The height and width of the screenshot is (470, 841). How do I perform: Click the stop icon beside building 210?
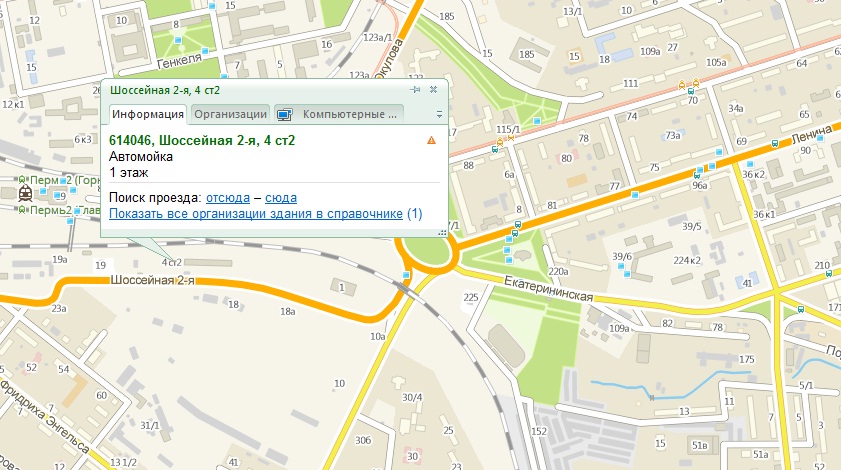[x=830, y=274]
